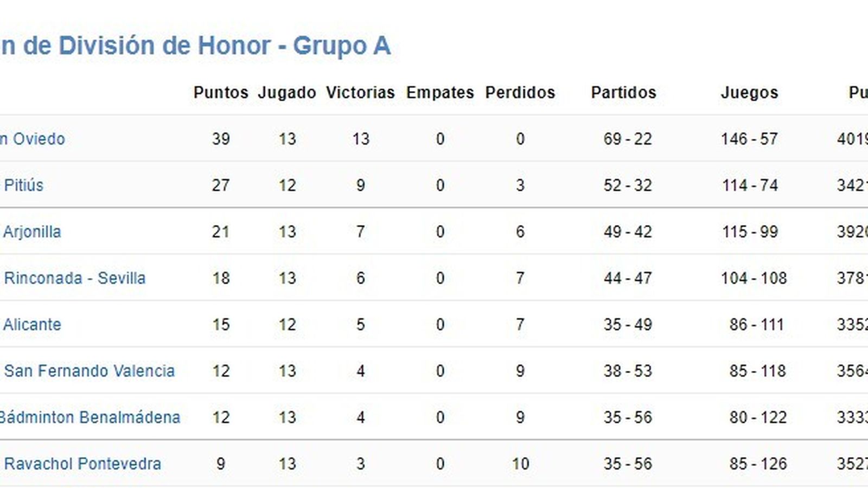This screenshot has width=868, height=488.
Task: Click the Victorias column header
Action: tap(360, 93)
